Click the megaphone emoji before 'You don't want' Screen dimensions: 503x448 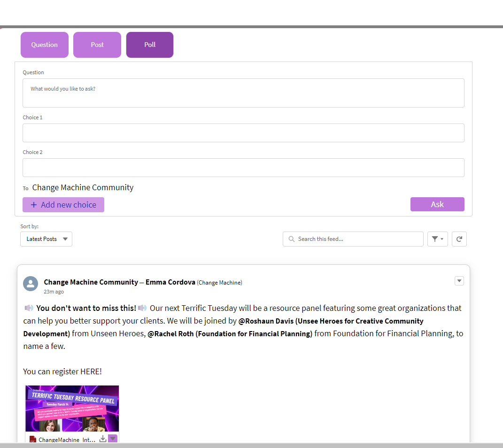[29, 308]
